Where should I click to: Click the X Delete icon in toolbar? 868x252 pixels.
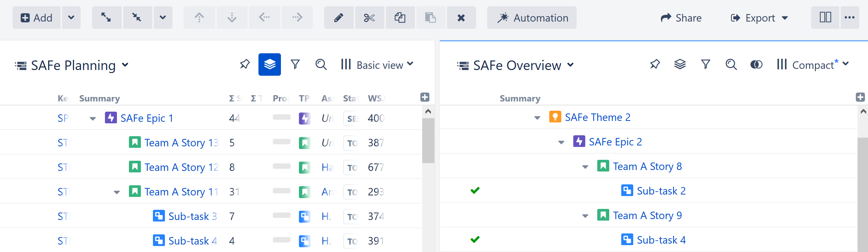tap(461, 17)
